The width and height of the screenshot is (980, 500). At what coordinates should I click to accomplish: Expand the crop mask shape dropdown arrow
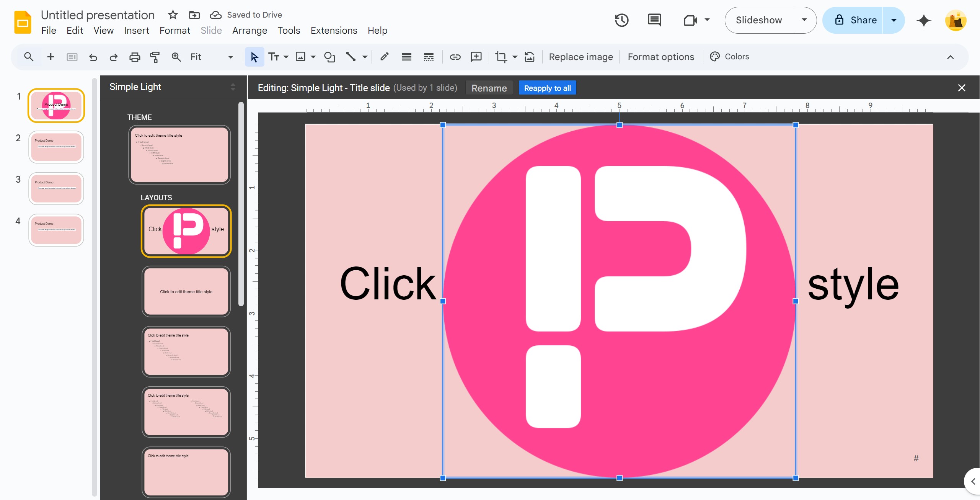[515, 57]
